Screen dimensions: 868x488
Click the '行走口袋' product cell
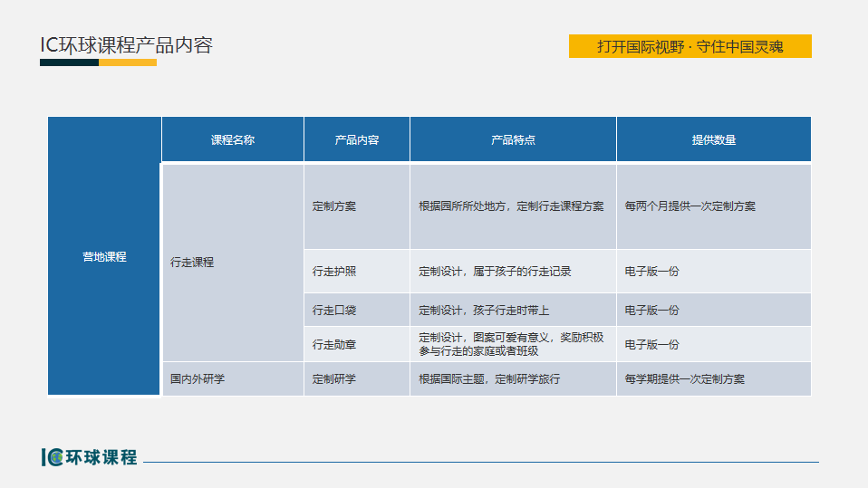click(x=356, y=310)
